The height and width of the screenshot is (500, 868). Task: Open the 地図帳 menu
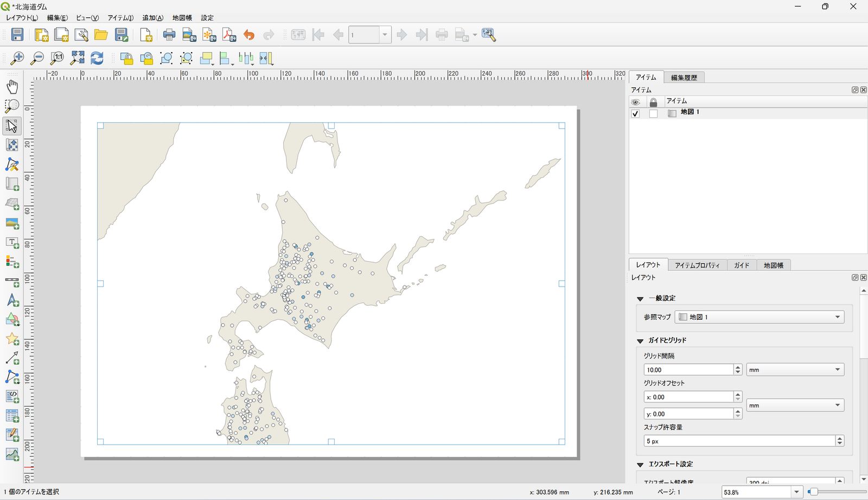(x=182, y=18)
